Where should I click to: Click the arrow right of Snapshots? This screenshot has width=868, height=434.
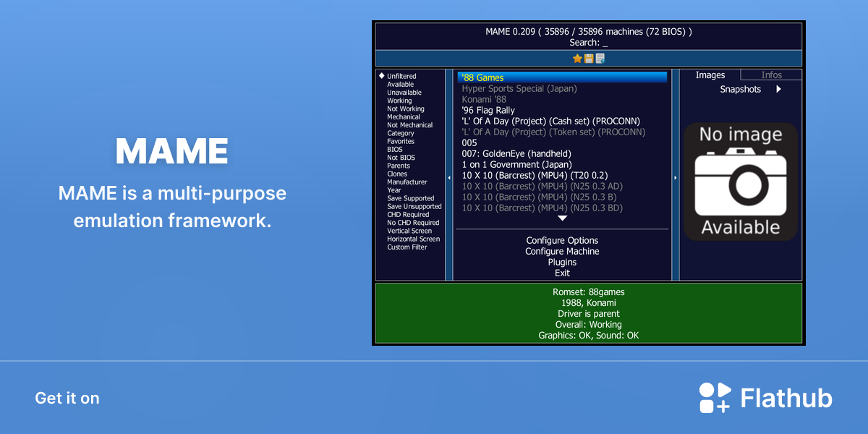point(779,90)
